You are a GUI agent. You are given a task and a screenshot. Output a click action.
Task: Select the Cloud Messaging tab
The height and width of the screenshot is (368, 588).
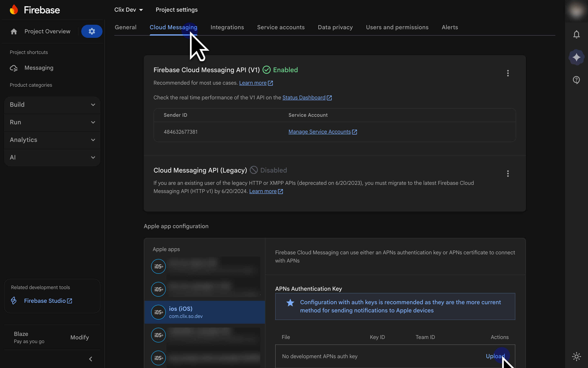tap(174, 27)
